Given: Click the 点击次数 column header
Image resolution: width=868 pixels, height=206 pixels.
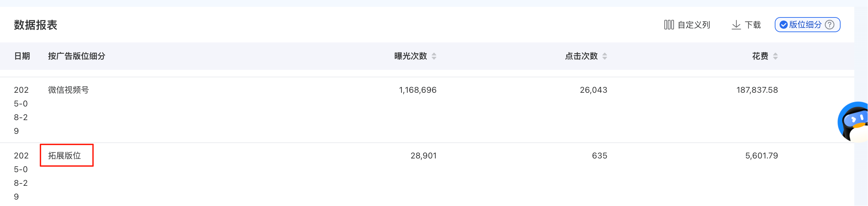Looking at the screenshot, I should tap(581, 56).
